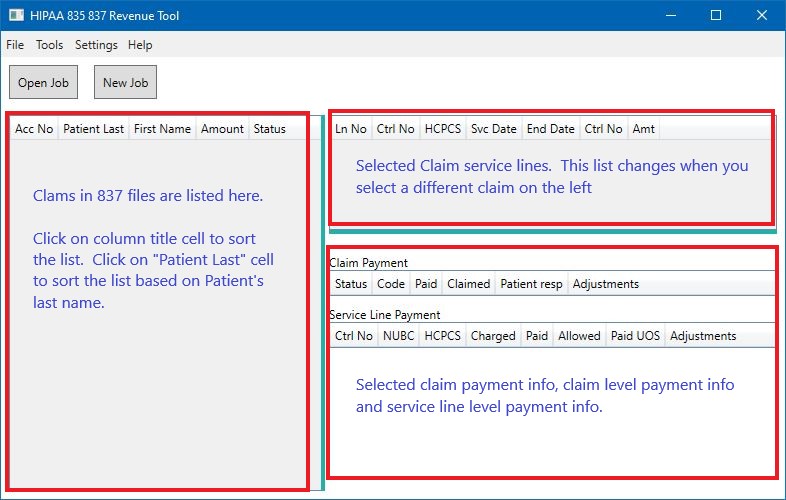The image size is (786, 500).
Task: Click the Paid UOS column header
Action: click(x=635, y=336)
